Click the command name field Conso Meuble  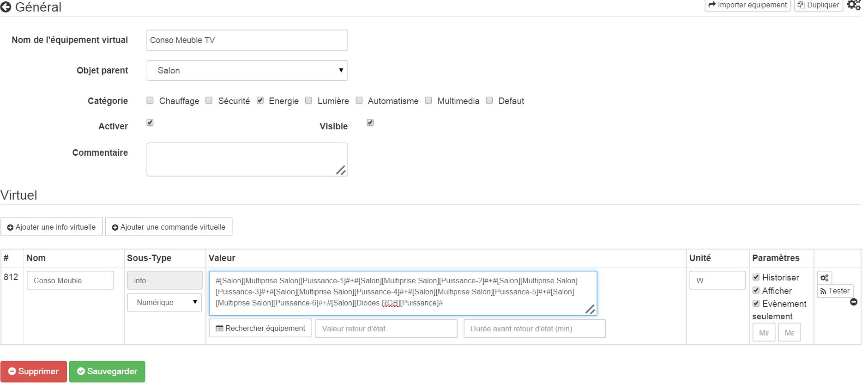70,280
